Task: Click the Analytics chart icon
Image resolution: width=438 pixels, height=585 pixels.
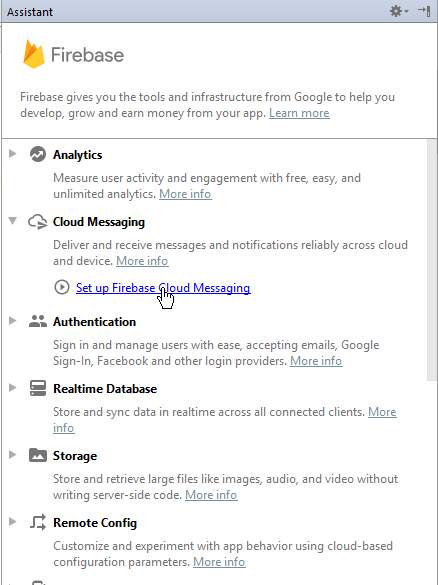Action: pyautogui.click(x=38, y=154)
